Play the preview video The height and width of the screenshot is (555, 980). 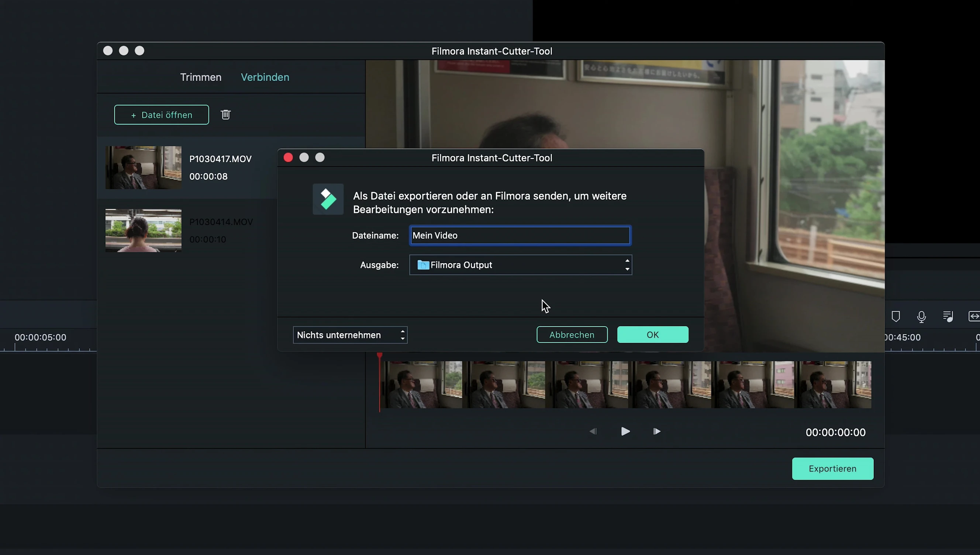625,431
